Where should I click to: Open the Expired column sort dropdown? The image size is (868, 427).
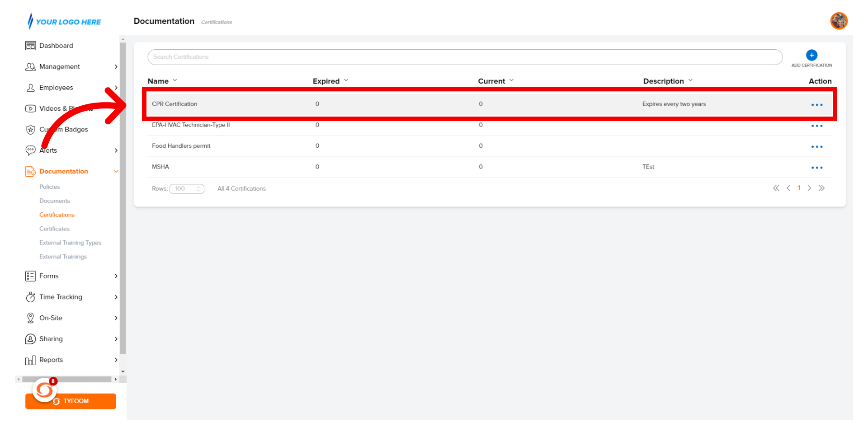[346, 80]
